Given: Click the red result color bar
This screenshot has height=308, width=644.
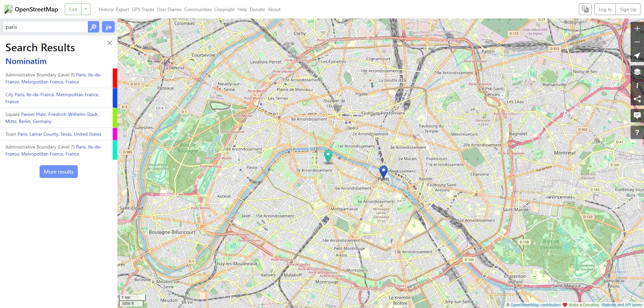Looking at the screenshot, I should coord(115,78).
